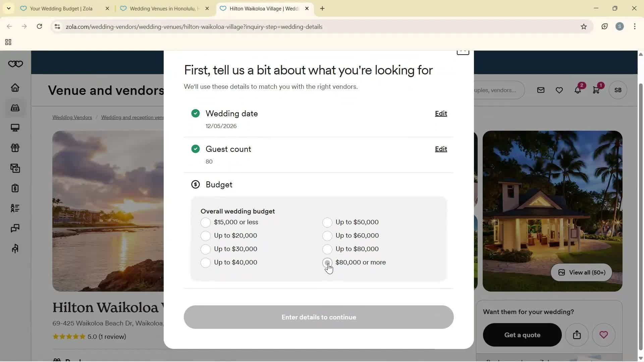
Task: Select the $15,000 or less budget option
Action: click(206, 222)
